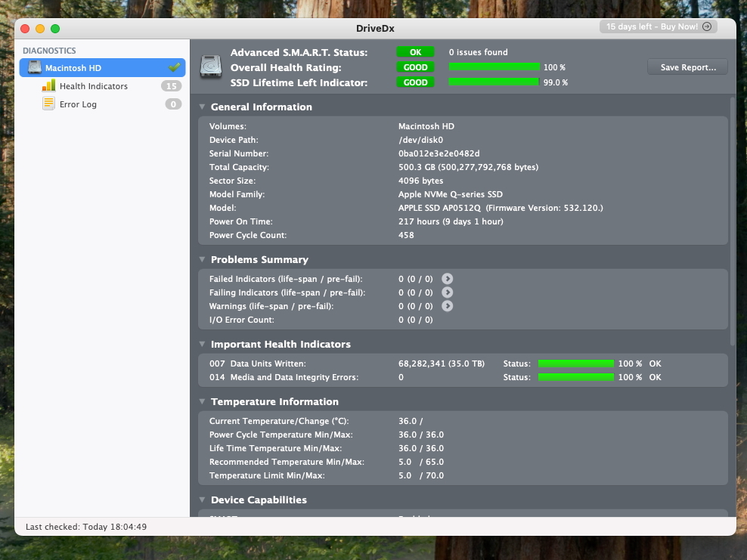Click data units written value 68,282,341

click(x=441, y=364)
